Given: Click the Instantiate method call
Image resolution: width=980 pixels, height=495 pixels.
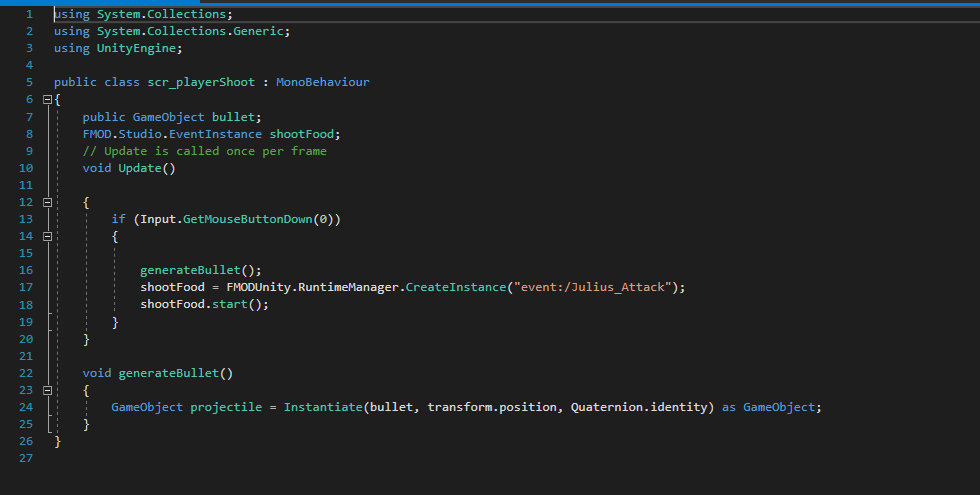Looking at the screenshot, I should click(323, 407).
